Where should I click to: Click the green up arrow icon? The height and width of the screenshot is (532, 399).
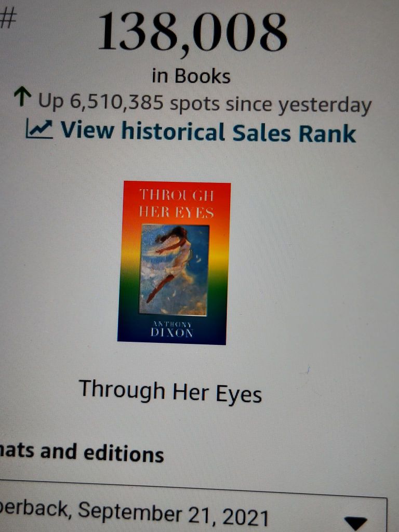click(x=23, y=96)
